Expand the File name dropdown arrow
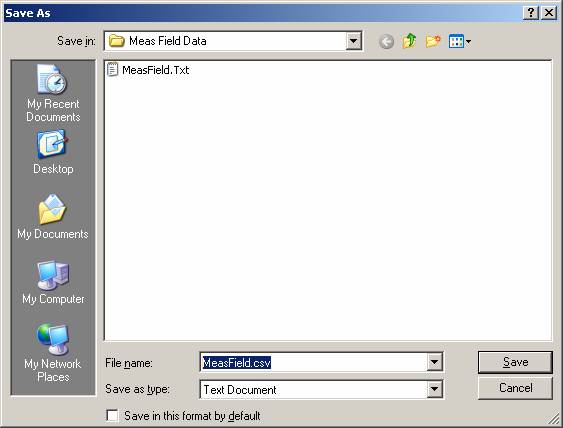The height and width of the screenshot is (428, 563). tap(434, 362)
